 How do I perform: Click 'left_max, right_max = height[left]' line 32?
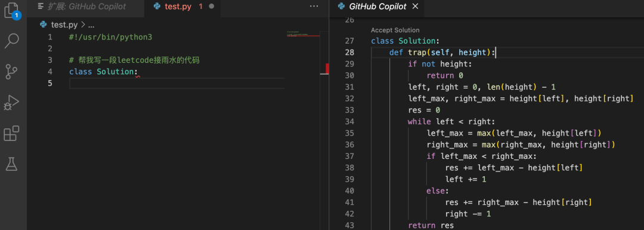[521, 99]
